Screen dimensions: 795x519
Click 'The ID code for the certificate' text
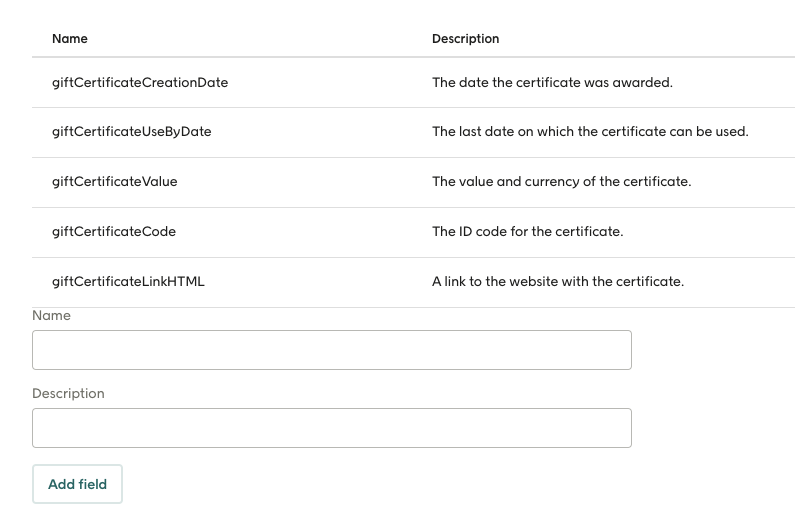pos(527,231)
